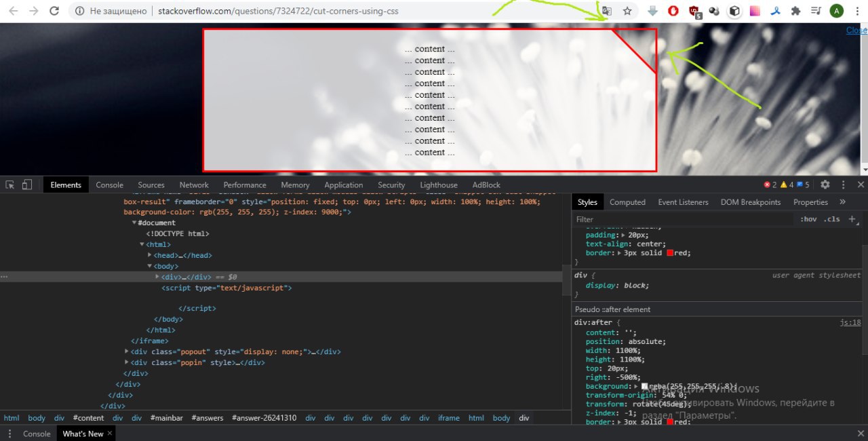The height and width of the screenshot is (441, 868).
Task: Expand the padding shorthand property
Action: 623,235
